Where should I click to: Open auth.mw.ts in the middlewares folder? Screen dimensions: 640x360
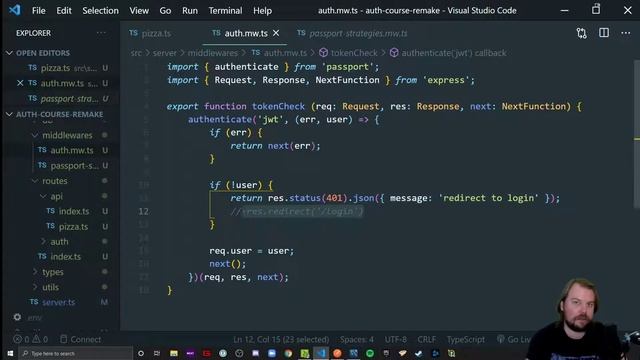click(x=71, y=150)
